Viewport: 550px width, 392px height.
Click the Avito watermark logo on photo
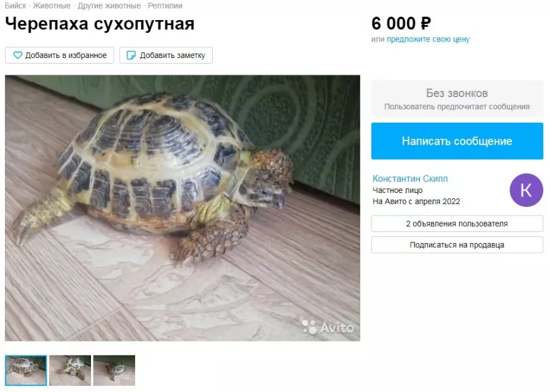pos(328,327)
